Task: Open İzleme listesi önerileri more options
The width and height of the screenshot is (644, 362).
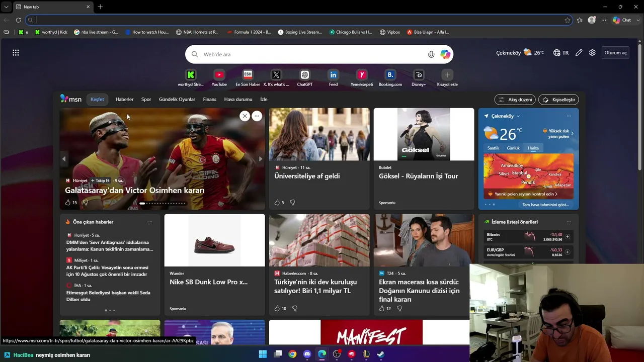Action: point(569,222)
